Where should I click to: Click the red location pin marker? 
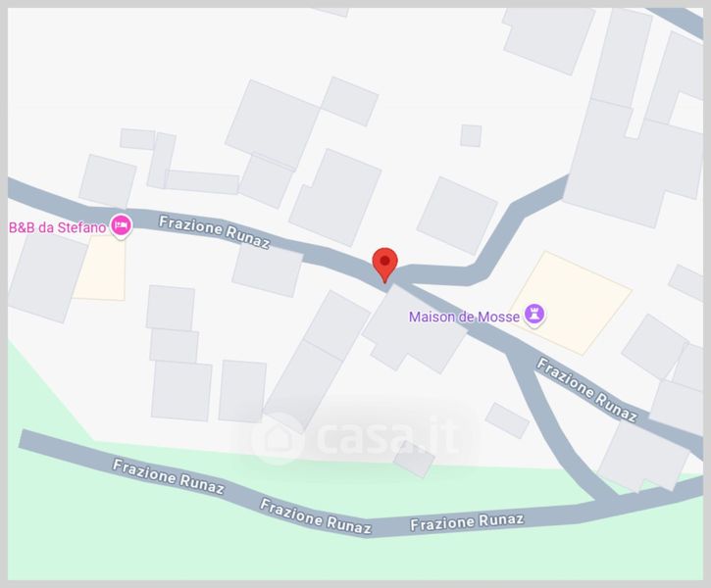[x=384, y=265]
